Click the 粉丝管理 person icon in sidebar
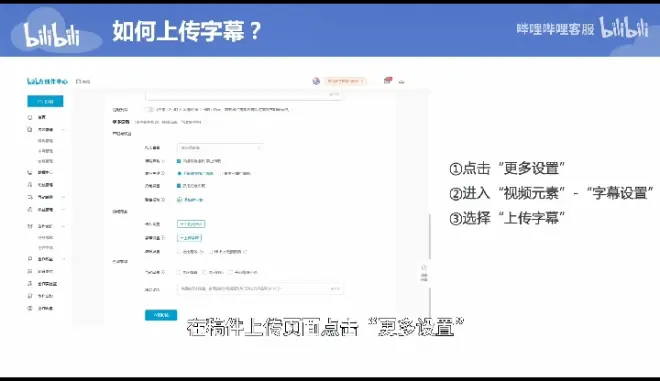660x381 pixels. (x=30, y=184)
